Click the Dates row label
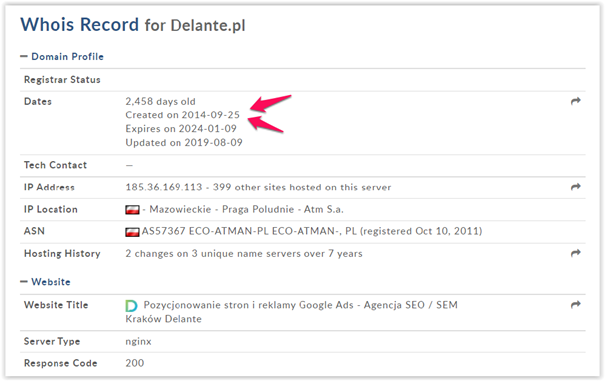605x381 pixels. (x=38, y=102)
